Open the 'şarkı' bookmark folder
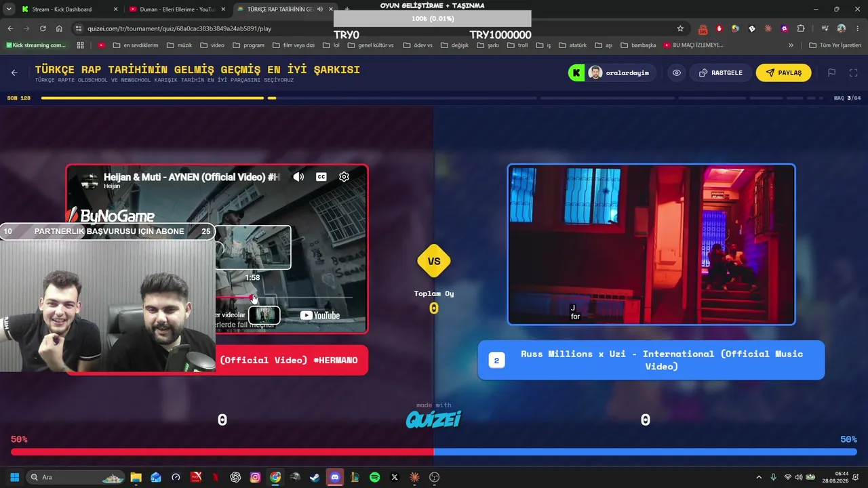This screenshot has height=488, width=868. [x=488, y=45]
